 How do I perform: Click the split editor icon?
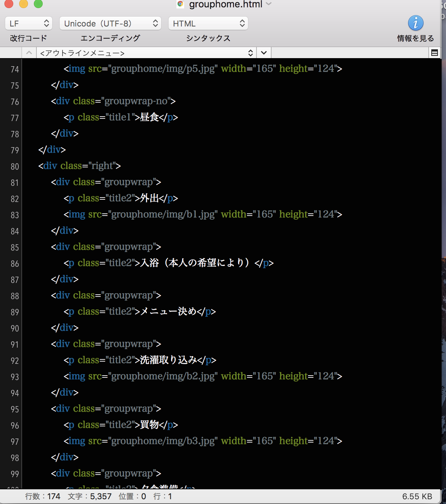[434, 53]
